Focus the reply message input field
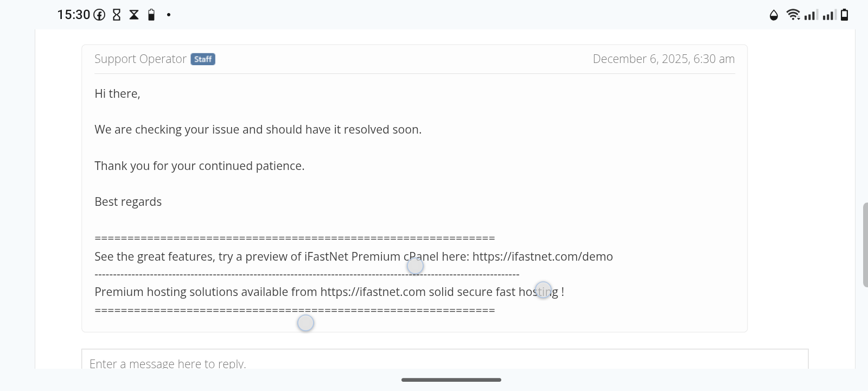The image size is (868, 391). tap(445, 361)
